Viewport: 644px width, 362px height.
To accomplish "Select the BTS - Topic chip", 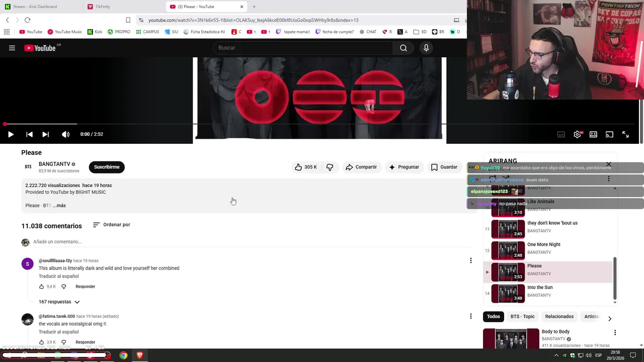I will pyautogui.click(x=522, y=316).
